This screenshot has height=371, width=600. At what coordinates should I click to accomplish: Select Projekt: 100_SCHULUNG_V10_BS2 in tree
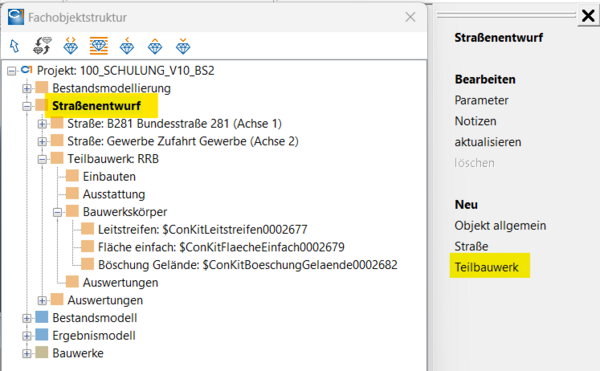126,70
